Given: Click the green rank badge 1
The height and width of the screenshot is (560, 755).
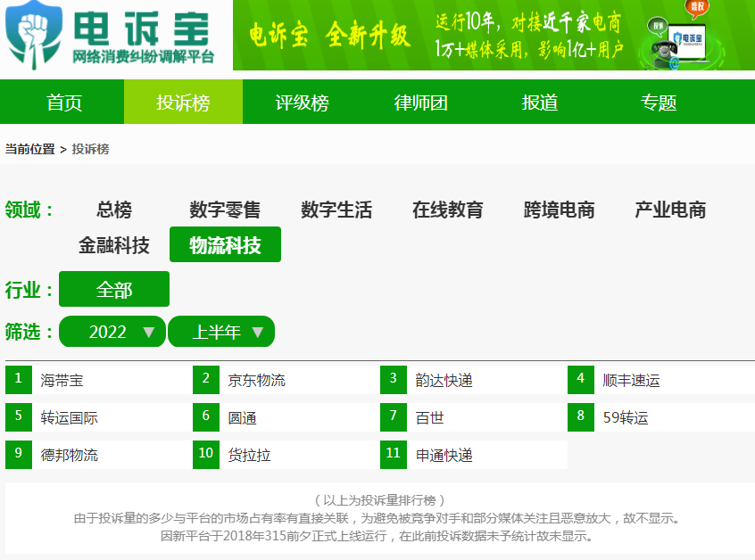Looking at the screenshot, I should pos(19,380).
